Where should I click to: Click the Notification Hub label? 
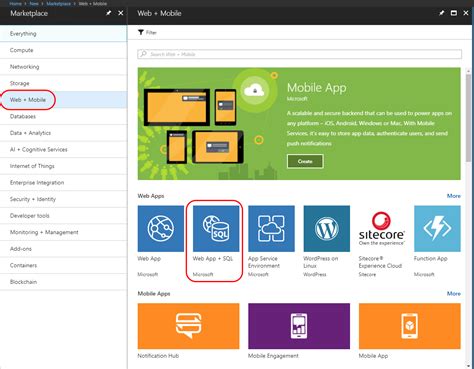(158, 356)
